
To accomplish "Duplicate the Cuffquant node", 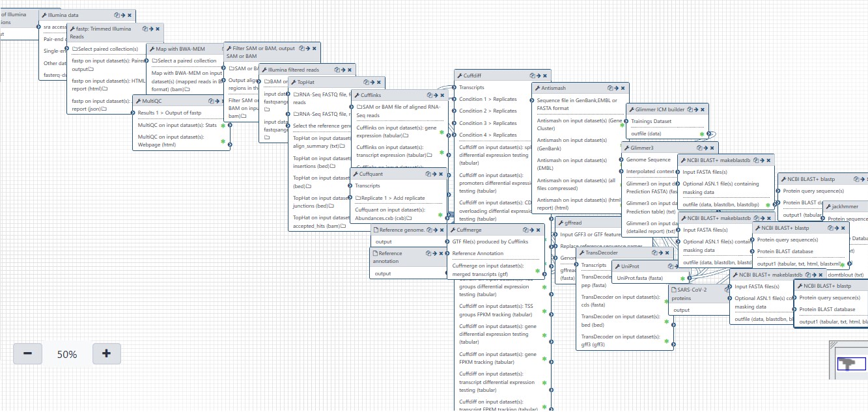I will [x=428, y=174].
